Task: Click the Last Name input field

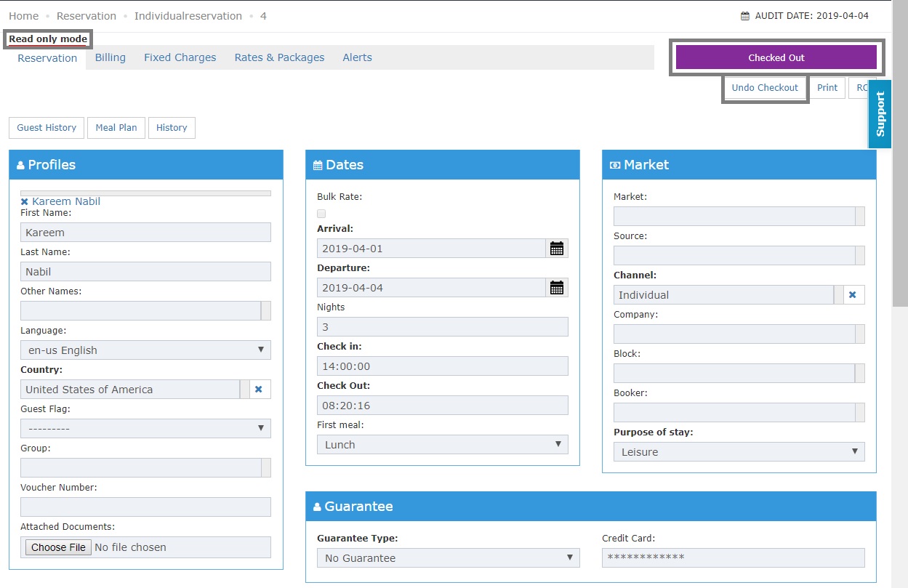Action: click(x=145, y=272)
